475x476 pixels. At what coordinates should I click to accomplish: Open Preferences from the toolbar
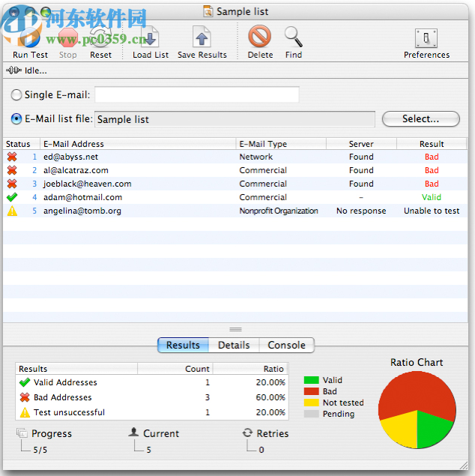click(x=426, y=38)
